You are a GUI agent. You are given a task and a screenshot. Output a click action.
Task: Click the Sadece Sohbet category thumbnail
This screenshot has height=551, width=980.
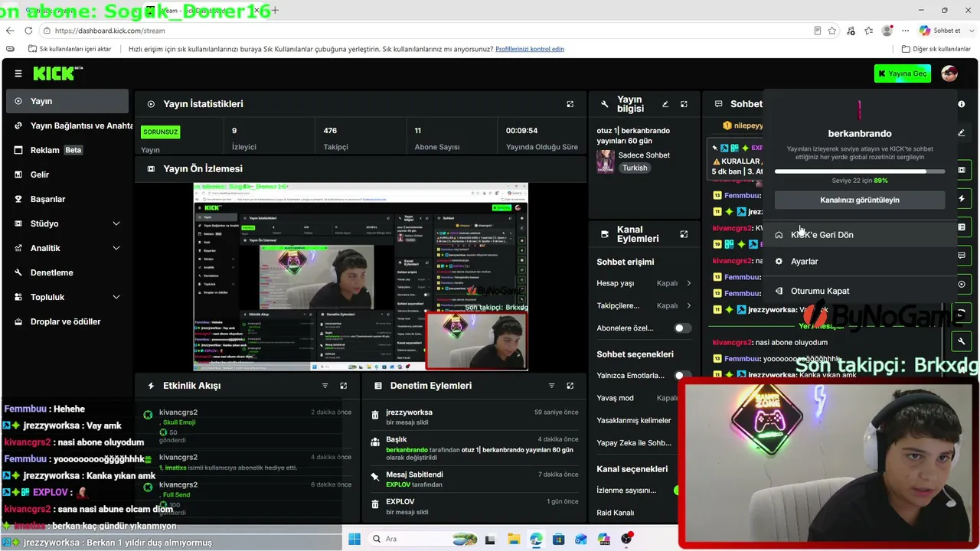[x=606, y=161]
